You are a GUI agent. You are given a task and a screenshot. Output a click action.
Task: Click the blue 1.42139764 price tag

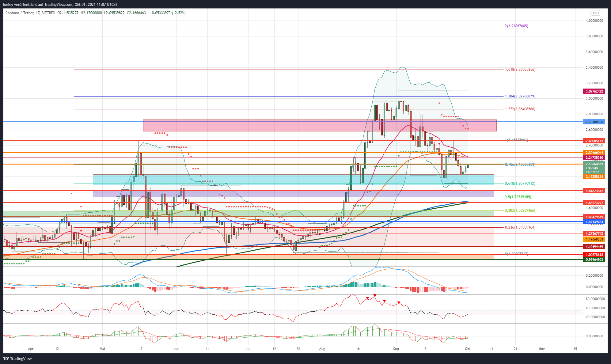pos(594,222)
